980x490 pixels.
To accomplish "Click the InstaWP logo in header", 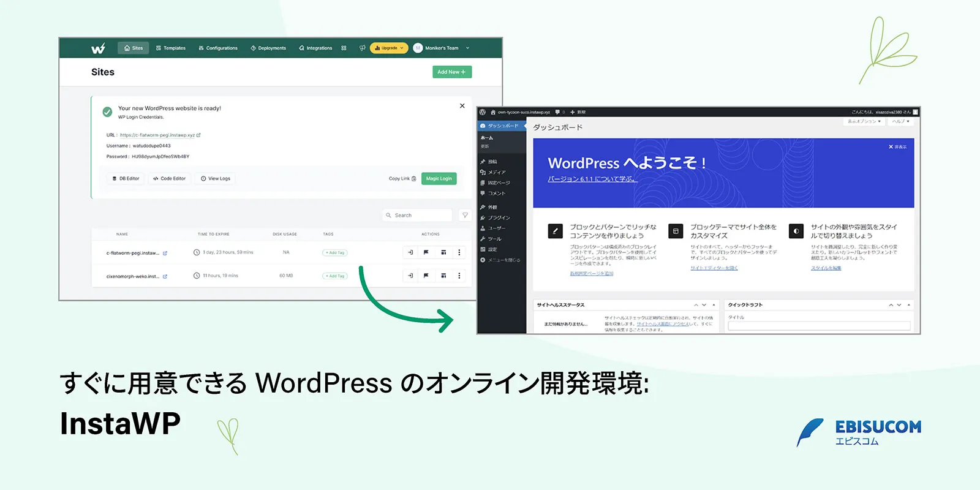I will click(98, 48).
